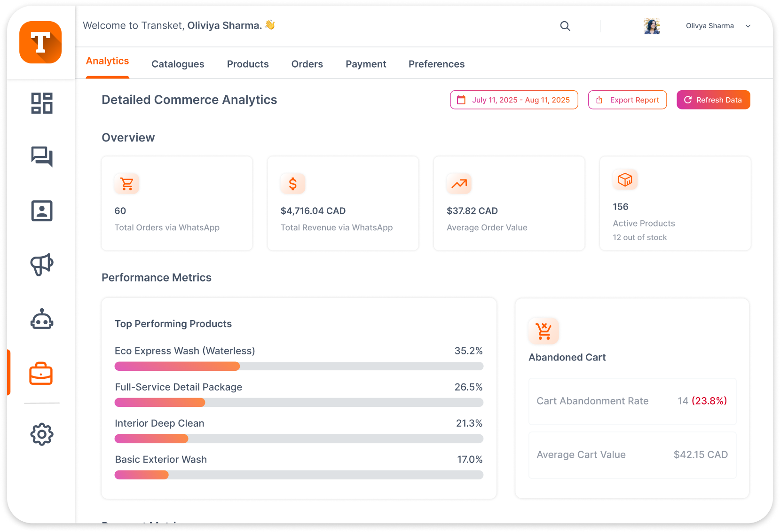Screen dimensions: 780x532
Task: Select the briefcase commerce sidebar icon
Action: [41, 374]
